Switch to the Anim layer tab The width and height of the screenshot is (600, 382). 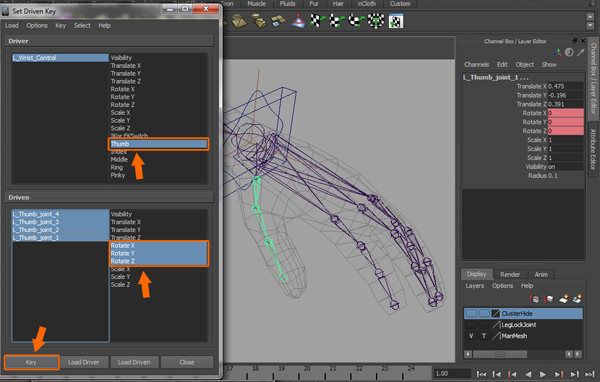tap(541, 274)
